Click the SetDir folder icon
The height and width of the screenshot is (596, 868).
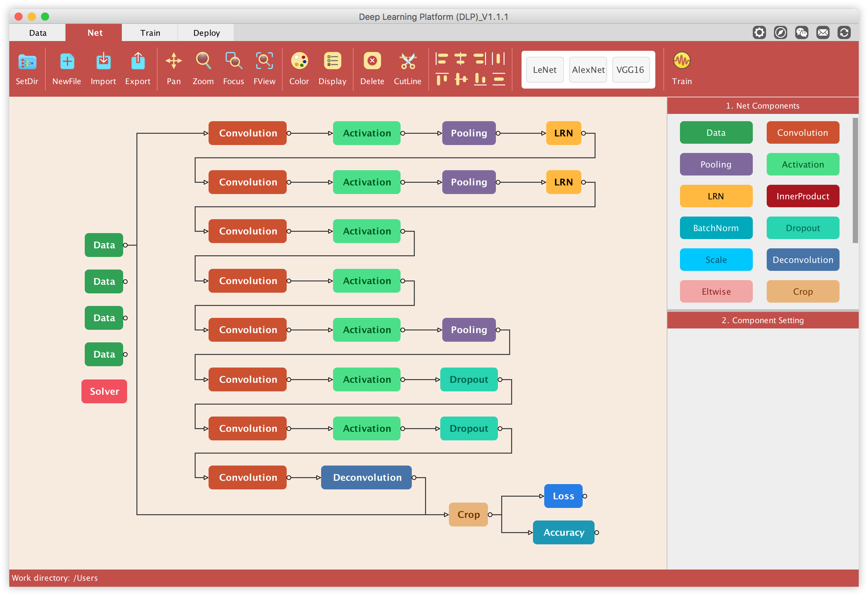(x=27, y=62)
